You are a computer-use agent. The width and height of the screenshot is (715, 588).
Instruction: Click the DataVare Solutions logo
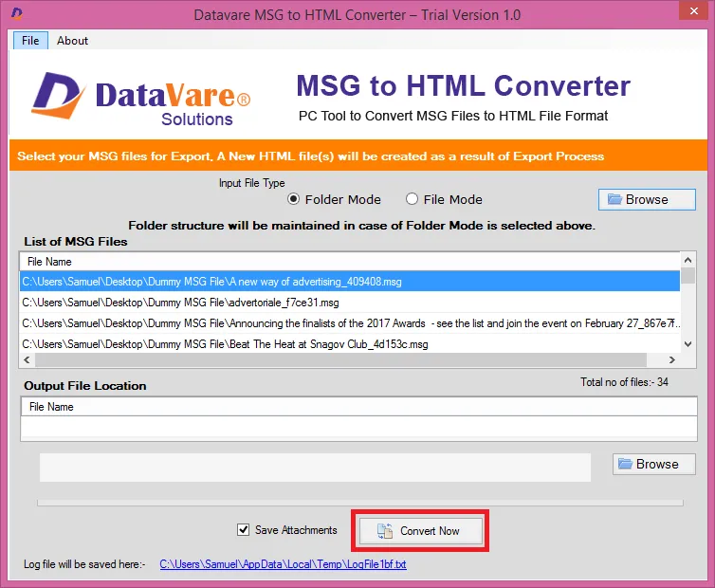[x=141, y=99]
